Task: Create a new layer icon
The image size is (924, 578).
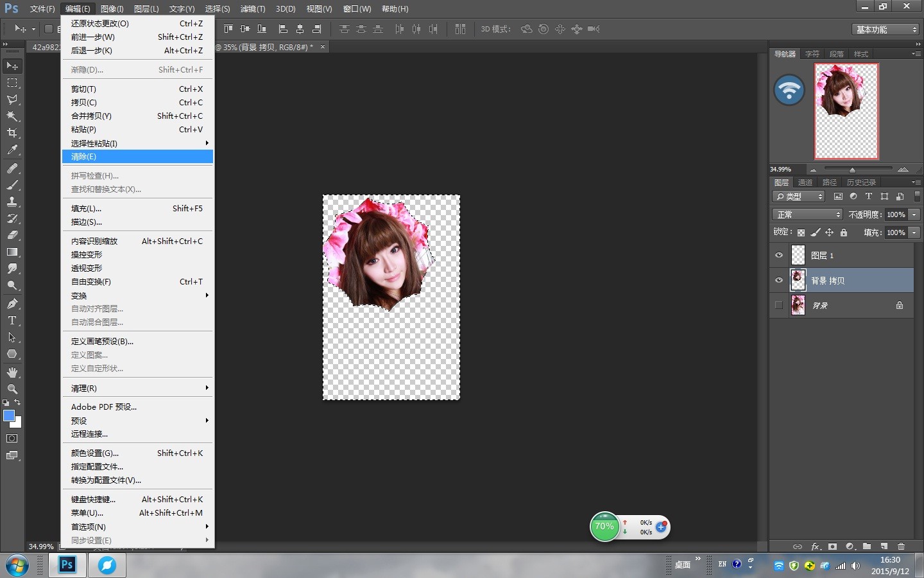Action: [x=884, y=547]
